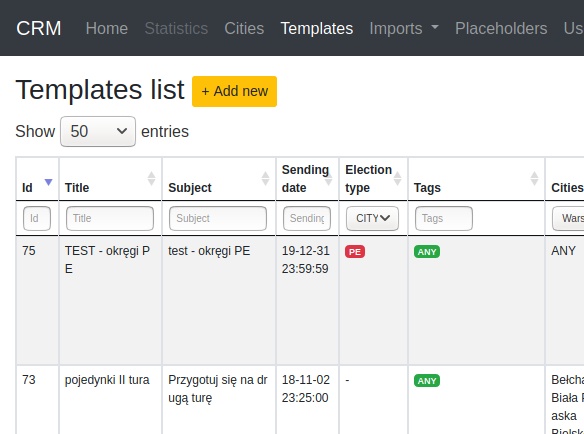Focus the Tags filter field
Viewport: 584px width, 434px height.
point(444,218)
